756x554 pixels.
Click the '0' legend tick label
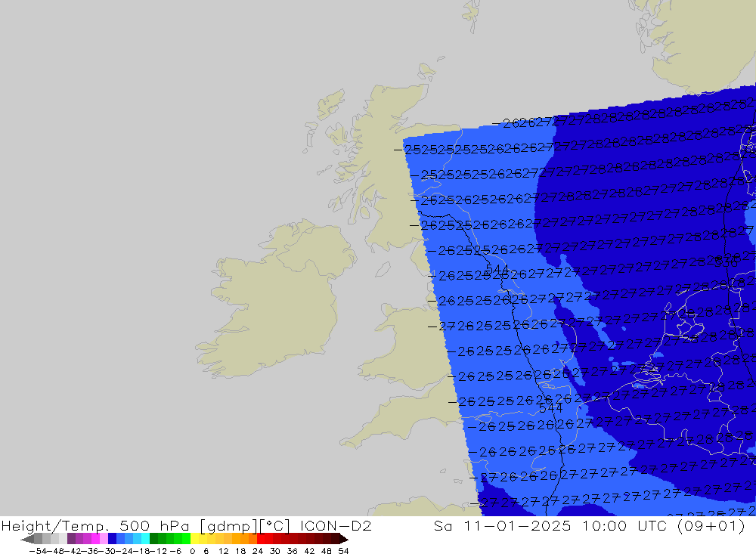click(192, 551)
